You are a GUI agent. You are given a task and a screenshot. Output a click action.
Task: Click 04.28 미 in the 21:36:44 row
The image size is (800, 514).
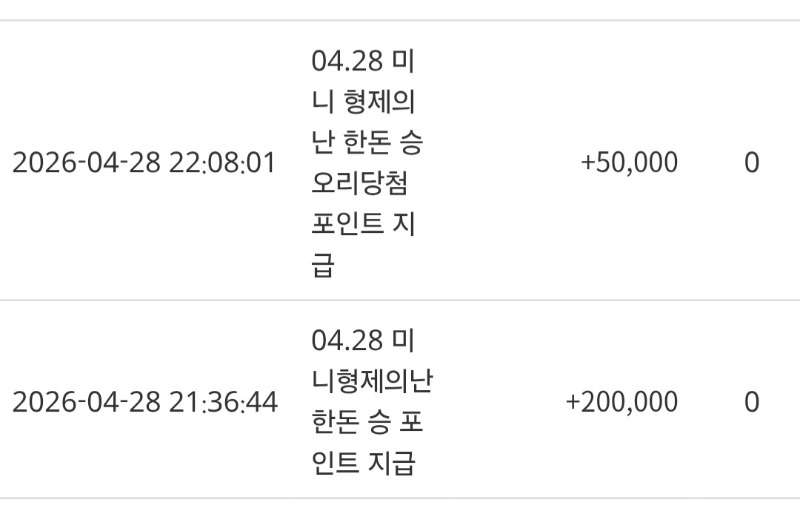pyautogui.click(x=363, y=340)
